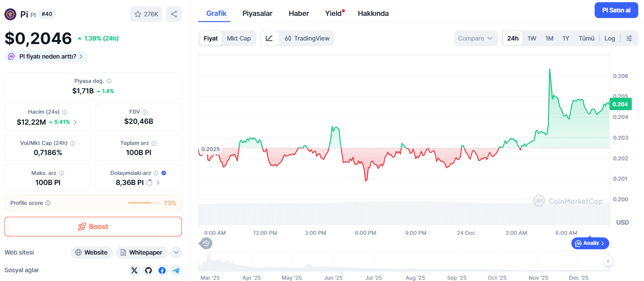Open the Grafik tab
This screenshot has height=281, width=644.
[x=216, y=13]
